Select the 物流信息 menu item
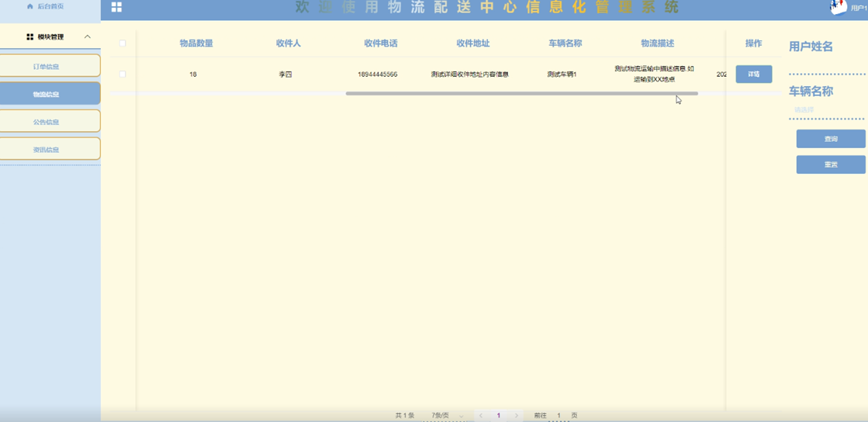 coord(50,93)
